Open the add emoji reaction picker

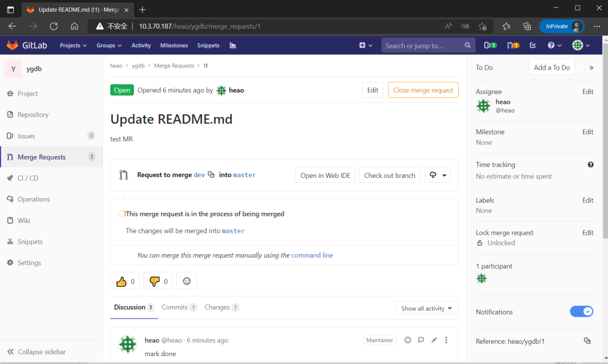[187, 281]
